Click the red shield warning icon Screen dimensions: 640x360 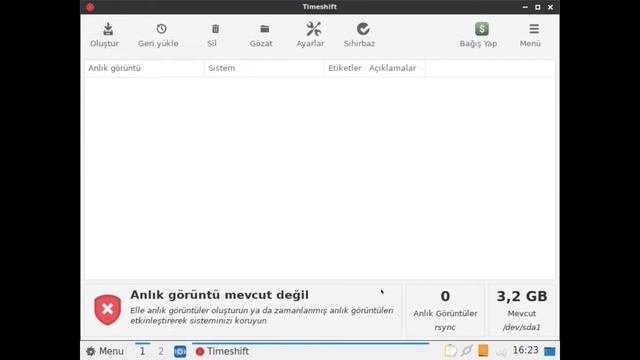point(107,309)
